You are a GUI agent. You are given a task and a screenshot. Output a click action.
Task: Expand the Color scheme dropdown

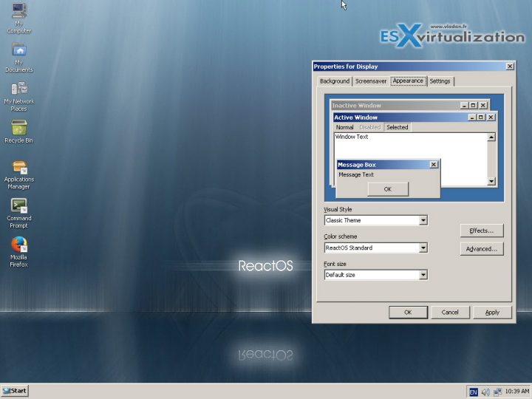(x=423, y=248)
